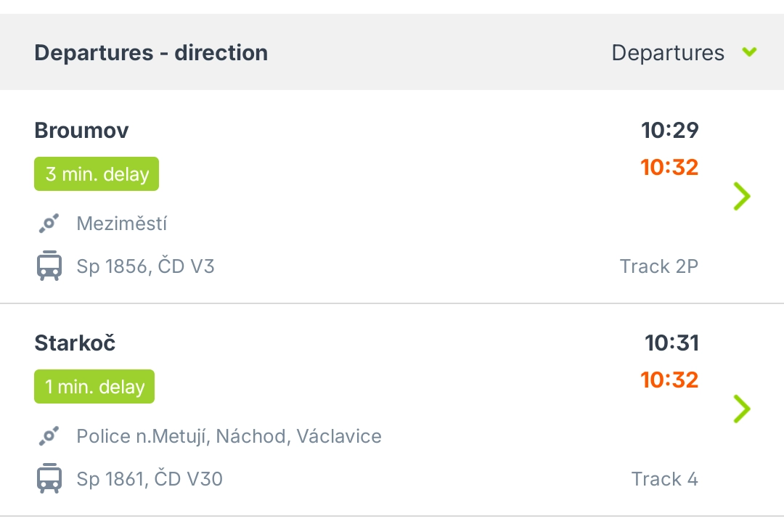Click the route icon beside Meziměstí
Image resolution: width=784 pixels, height=532 pixels.
[49, 224]
